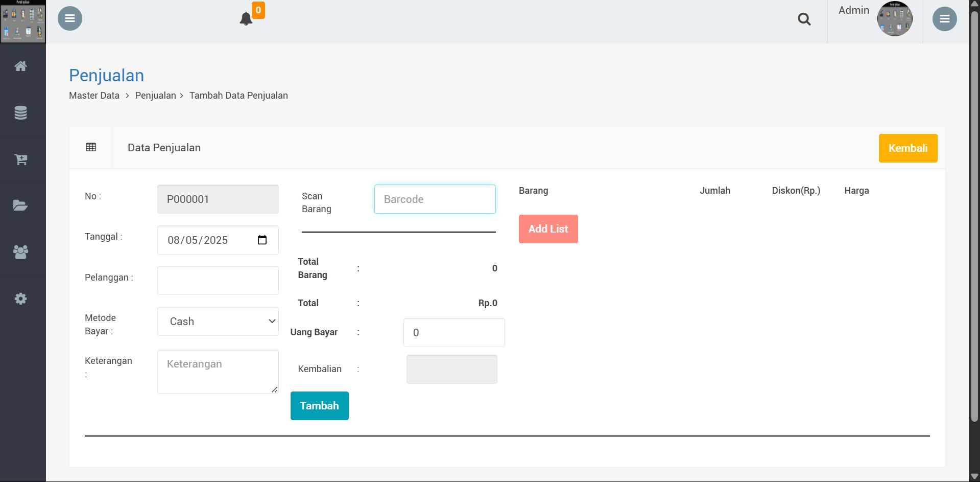Open the Tanggal calendar picker

262,240
